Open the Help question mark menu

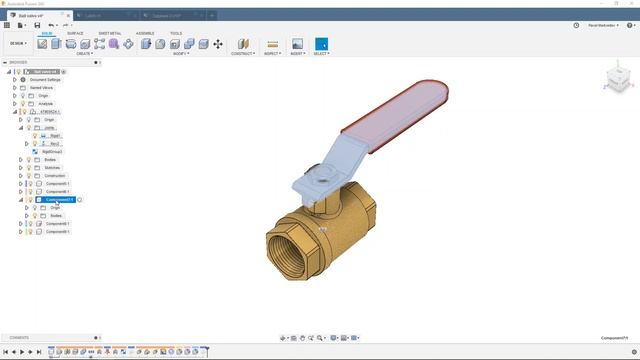tap(631, 25)
